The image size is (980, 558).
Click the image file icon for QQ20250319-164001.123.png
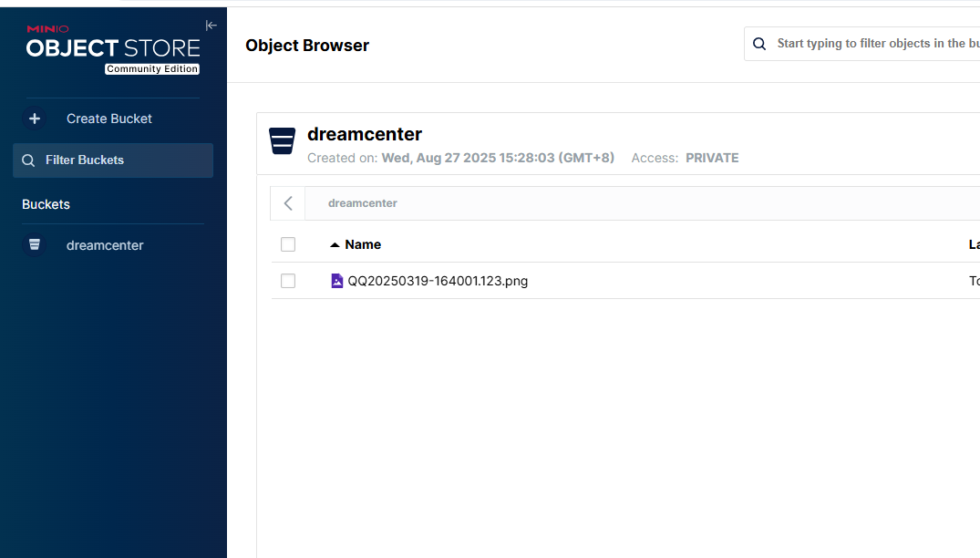click(337, 281)
